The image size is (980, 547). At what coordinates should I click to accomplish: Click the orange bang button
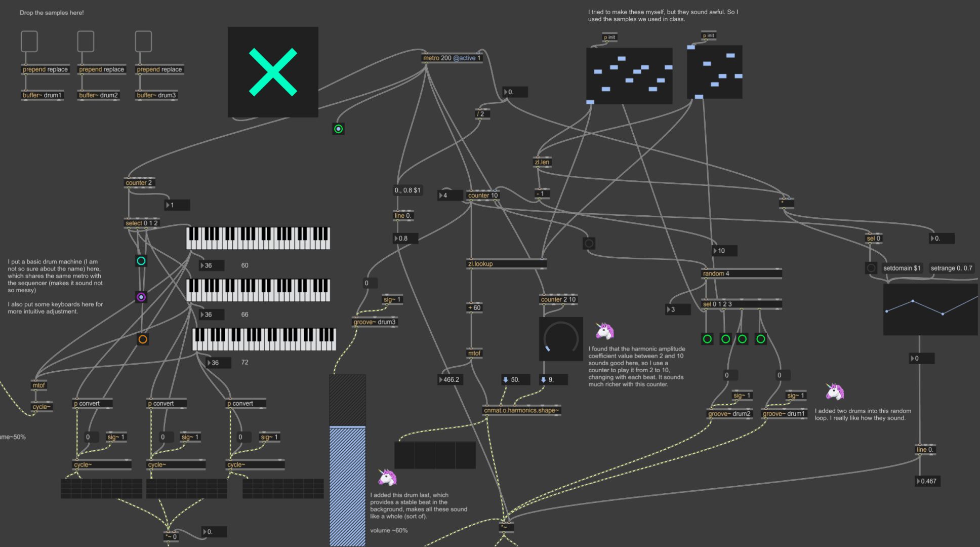pos(143,339)
